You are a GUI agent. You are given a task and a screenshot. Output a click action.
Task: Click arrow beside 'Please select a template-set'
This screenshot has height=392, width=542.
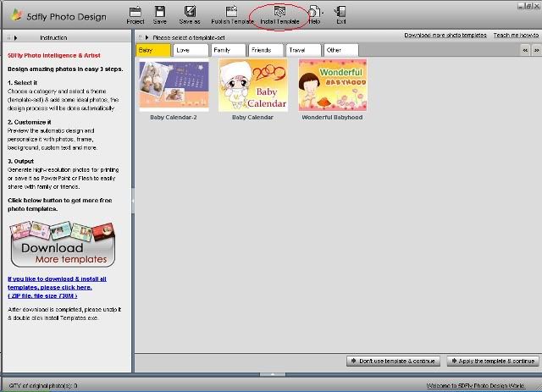(147, 37)
